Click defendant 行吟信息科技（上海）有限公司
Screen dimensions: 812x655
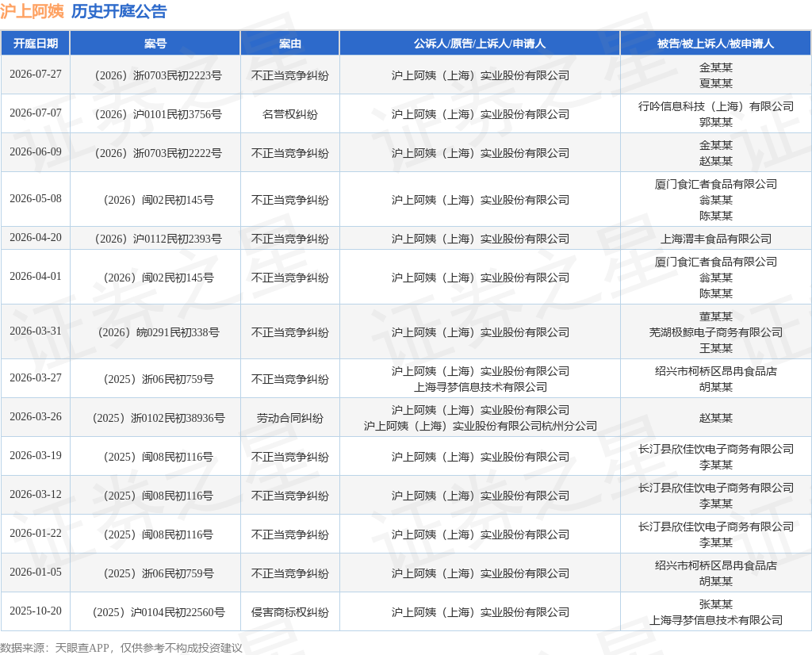716,107
